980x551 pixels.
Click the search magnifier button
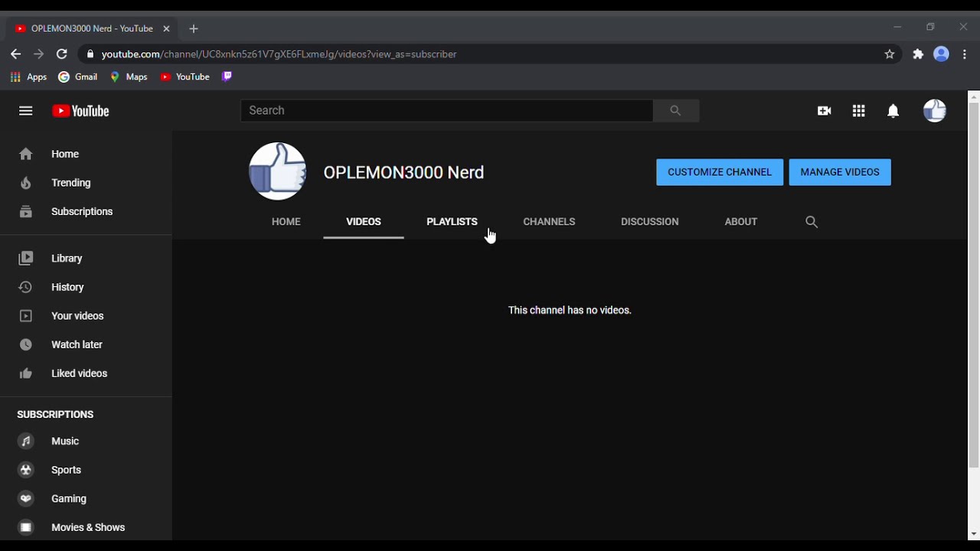(x=675, y=110)
